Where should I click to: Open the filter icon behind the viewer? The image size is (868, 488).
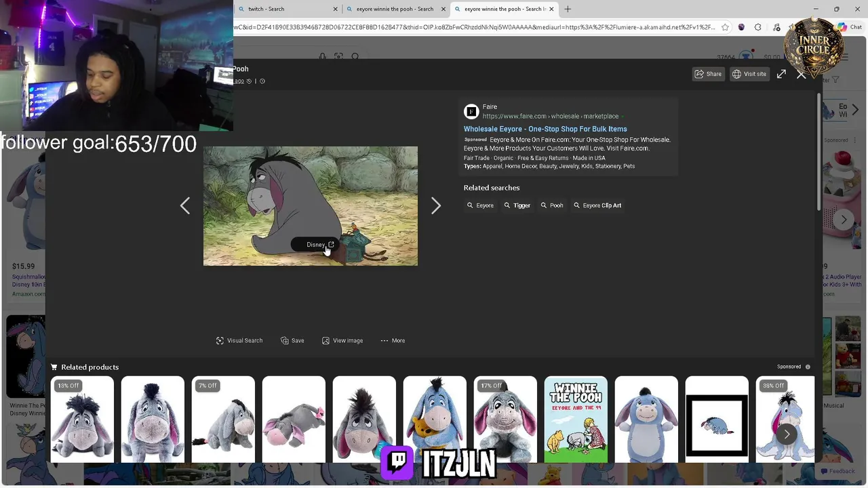pos(835,80)
